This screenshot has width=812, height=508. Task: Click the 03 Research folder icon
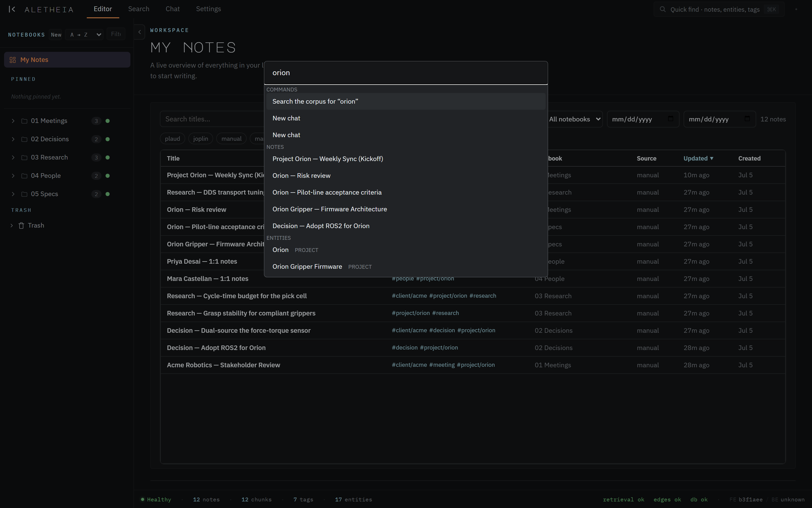point(24,157)
